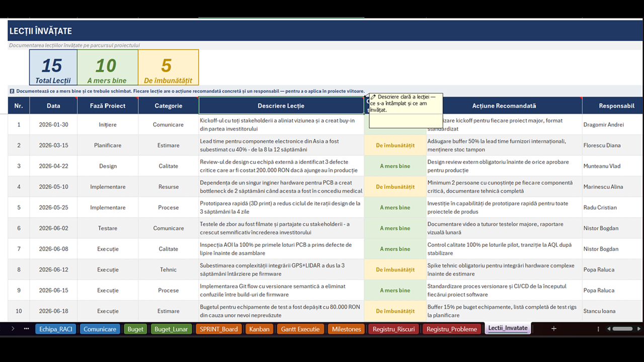This screenshot has height=362, width=644.
Task: Open the Registru_Probleme sheet tab
Action: (x=451, y=329)
